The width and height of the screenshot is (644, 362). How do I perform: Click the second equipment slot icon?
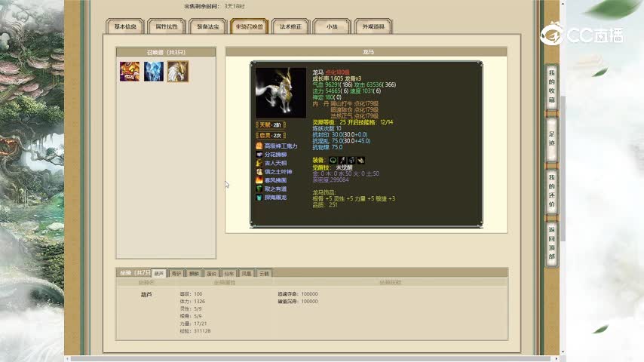[342, 160]
